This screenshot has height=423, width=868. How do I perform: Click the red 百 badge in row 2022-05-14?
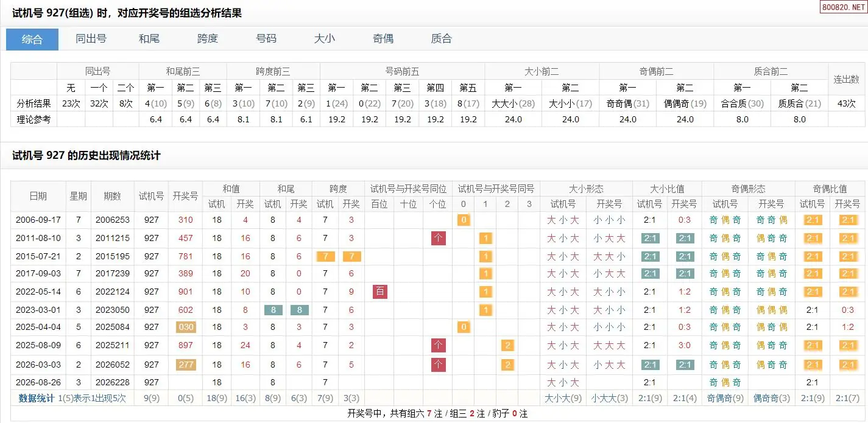380,292
